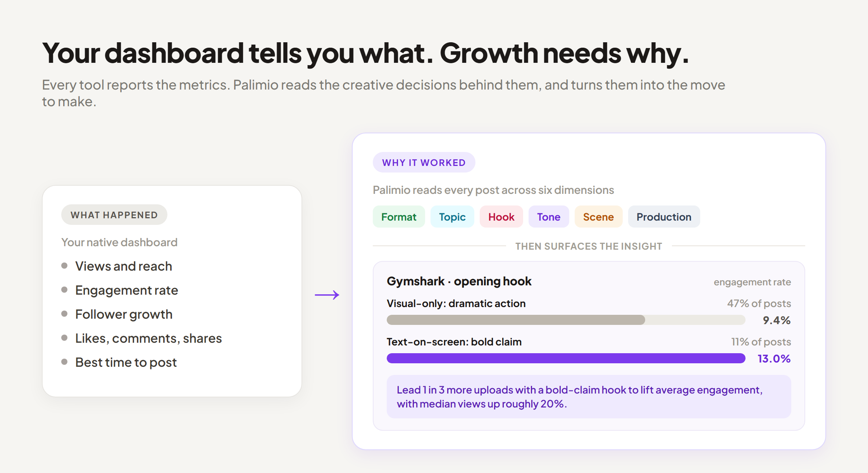Select the Tone dimension tag
The height and width of the screenshot is (473, 868).
549,217
